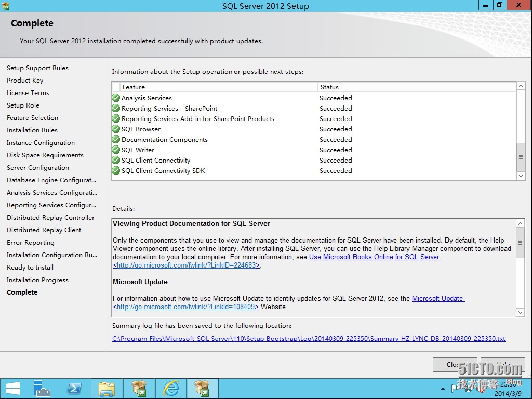
Task: Select the Analysis Services Configuration step
Action: [x=52, y=193]
